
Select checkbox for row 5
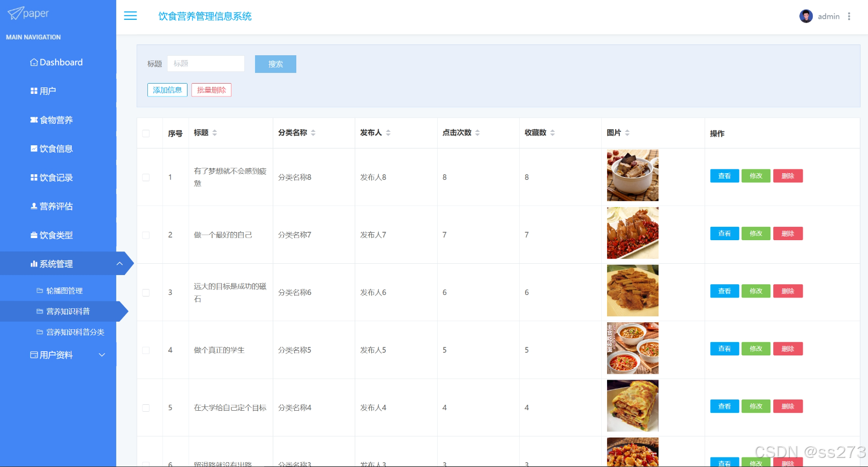(146, 408)
